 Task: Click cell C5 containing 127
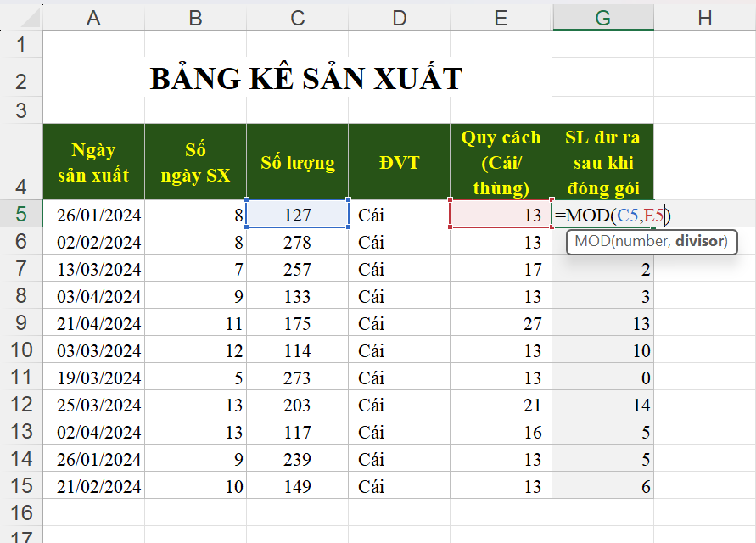pyautogui.click(x=297, y=215)
